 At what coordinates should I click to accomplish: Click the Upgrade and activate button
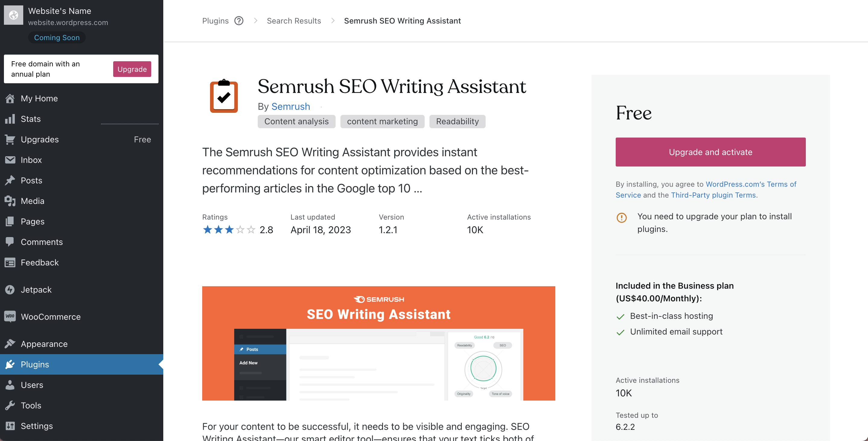[710, 151]
